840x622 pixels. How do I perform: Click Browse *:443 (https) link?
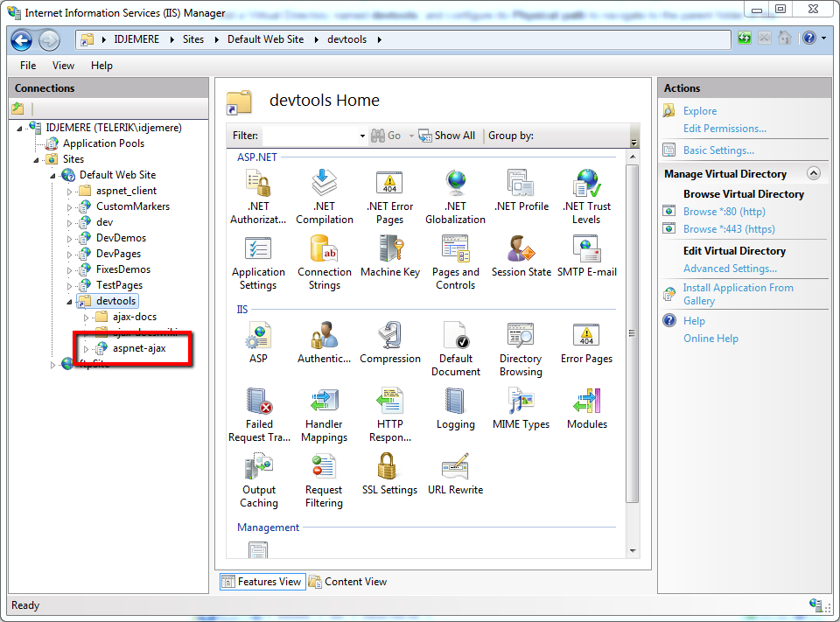729,229
